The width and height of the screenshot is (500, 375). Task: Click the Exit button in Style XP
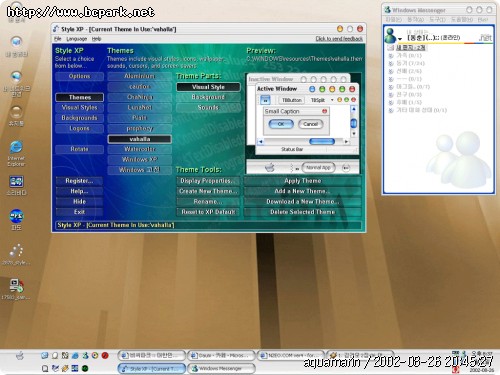(79, 212)
